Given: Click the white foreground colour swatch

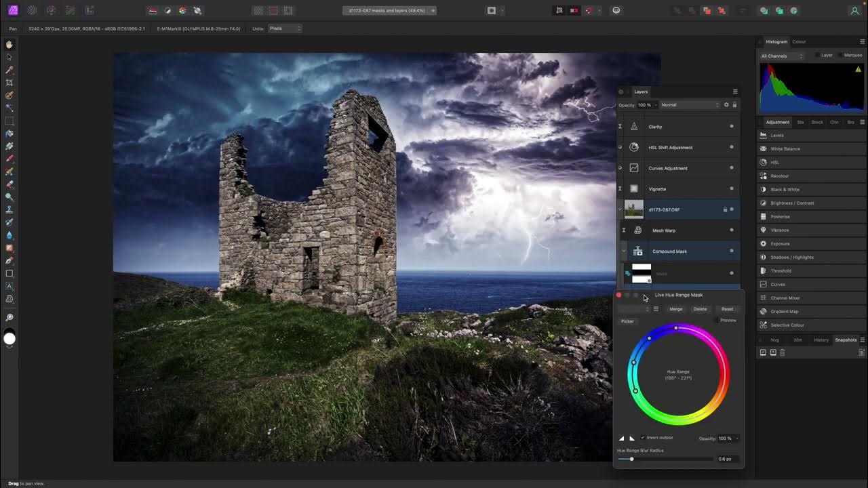Looking at the screenshot, I should point(9,338).
